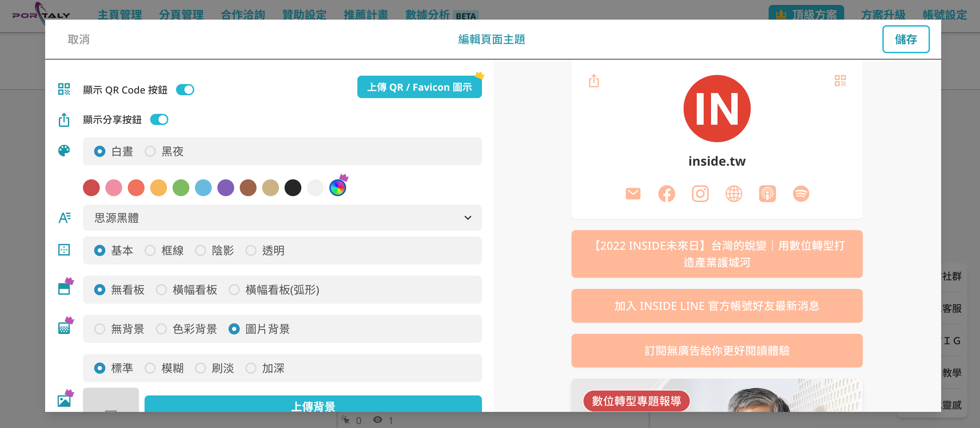Click the 儲存 button
This screenshot has height=428, width=980.
(905, 39)
